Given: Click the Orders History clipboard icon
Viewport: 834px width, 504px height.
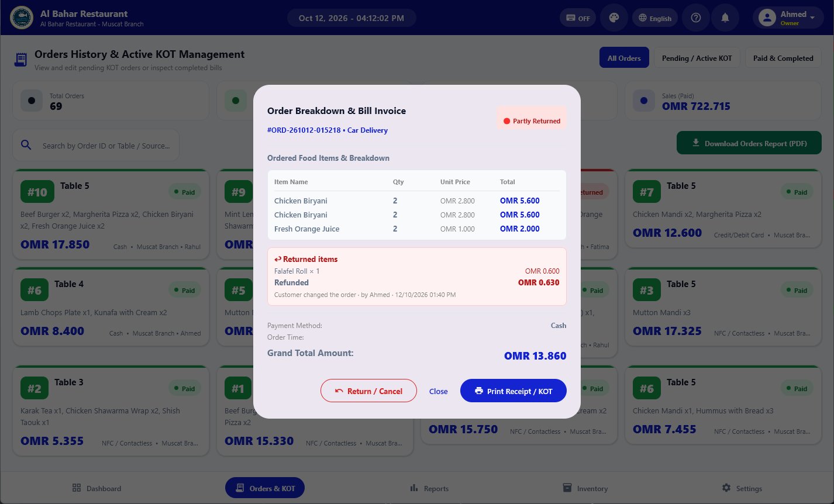Looking at the screenshot, I should point(21,60).
